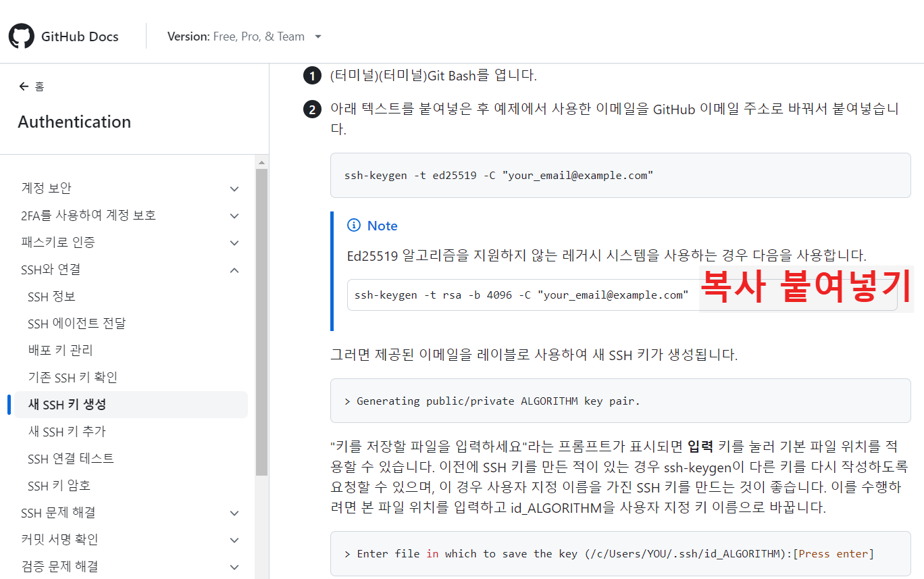924x579 pixels.
Task: Open the 새 SSH 키 추가 page
Action: (67, 432)
